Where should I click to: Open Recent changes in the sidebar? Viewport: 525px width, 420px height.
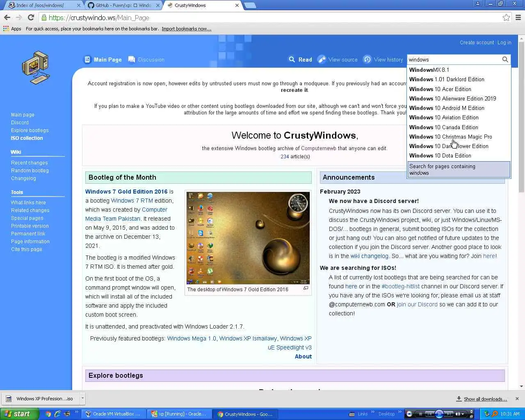[29, 163]
